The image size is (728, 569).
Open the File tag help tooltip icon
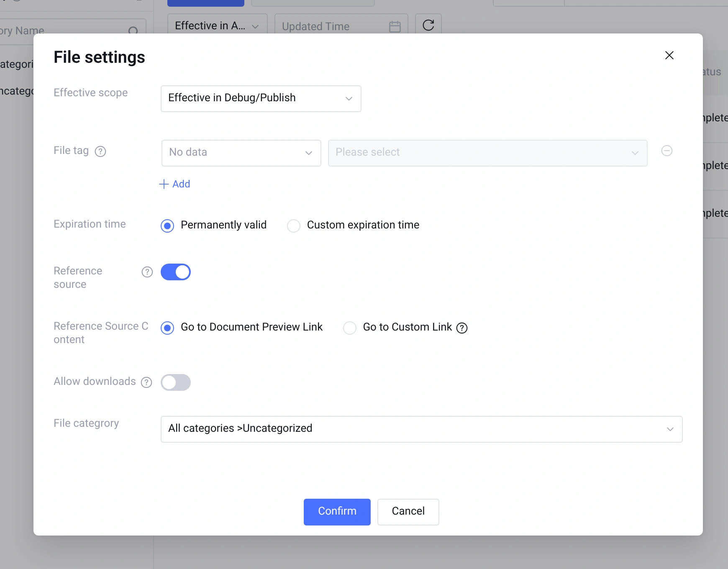(100, 151)
